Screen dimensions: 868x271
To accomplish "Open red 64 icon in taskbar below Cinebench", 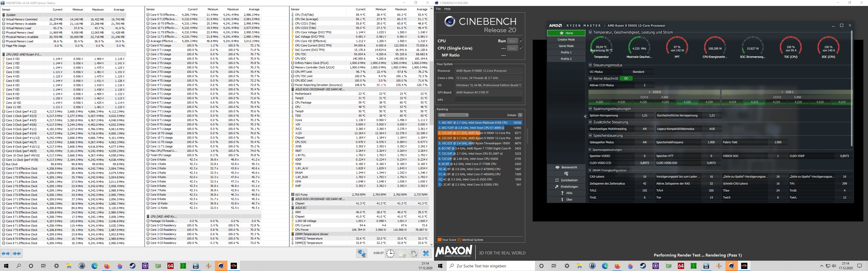I will pyautogui.click(x=681, y=266).
